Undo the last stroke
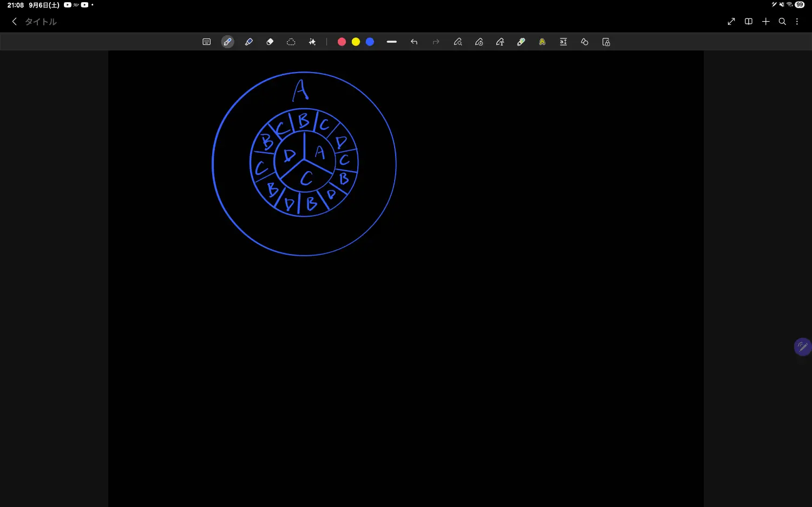812x507 pixels. [x=414, y=42]
